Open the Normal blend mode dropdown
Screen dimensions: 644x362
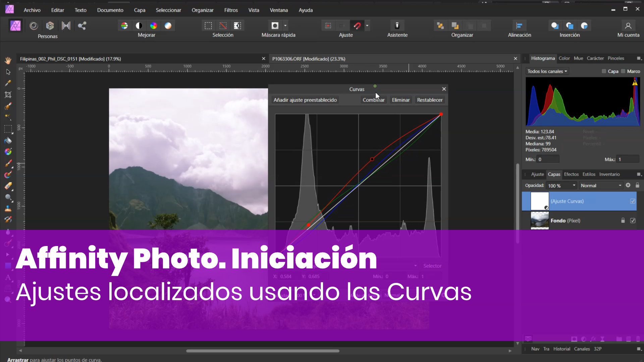(x=601, y=185)
